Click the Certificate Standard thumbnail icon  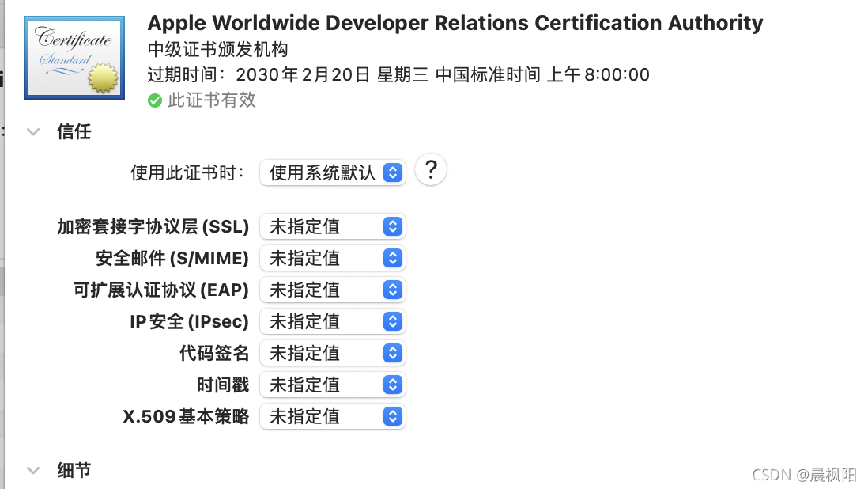tap(74, 56)
